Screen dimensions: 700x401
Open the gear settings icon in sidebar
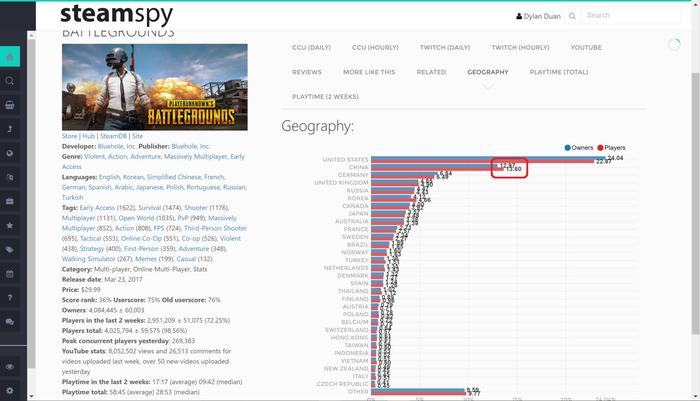(x=10, y=390)
